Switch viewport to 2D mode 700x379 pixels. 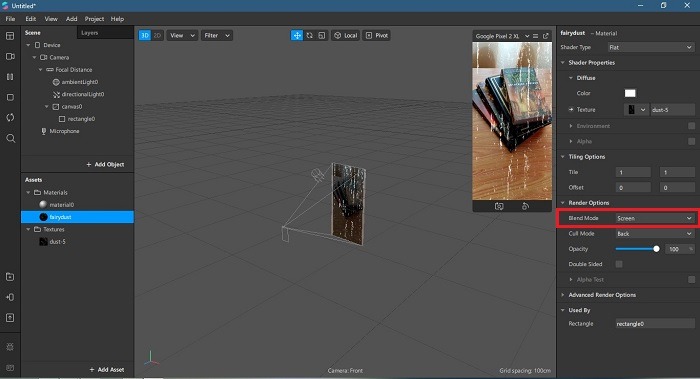click(157, 35)
